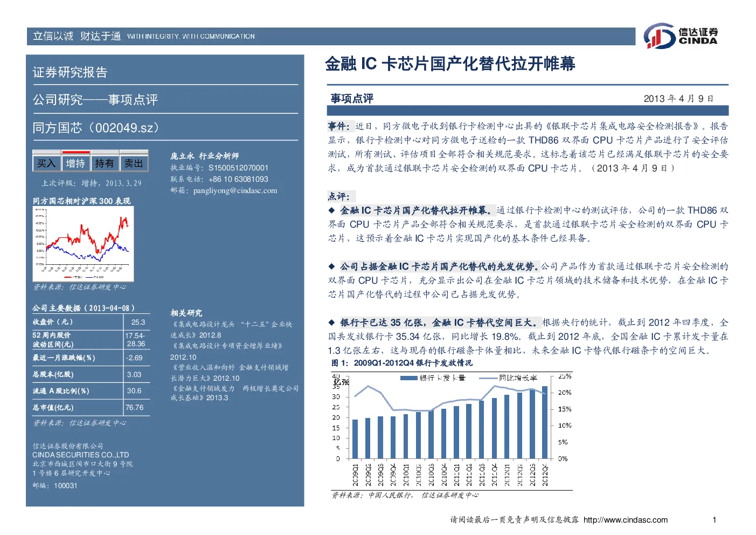Select the 上次评级：增持，2013.3.29 note
This screenshot has width=756, height=535.
tap(92, 183)
